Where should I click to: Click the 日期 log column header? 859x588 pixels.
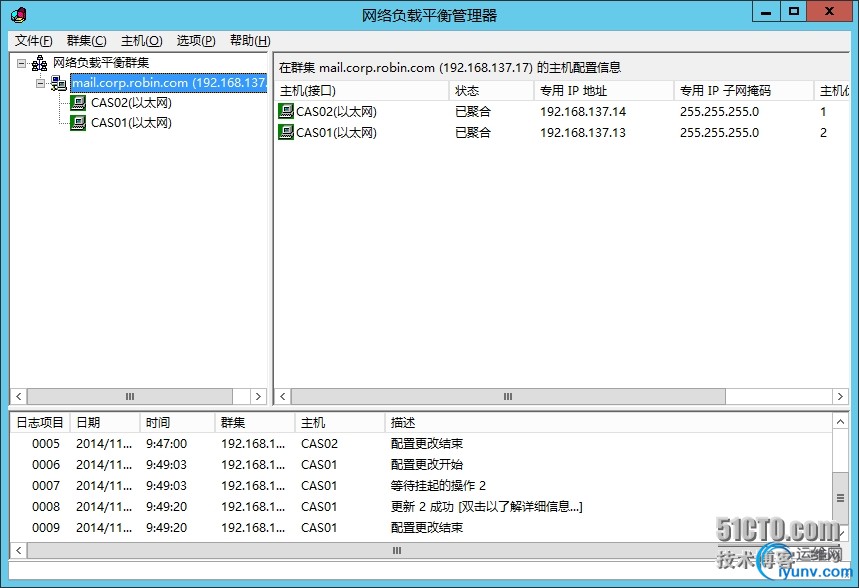pos(105,423)
